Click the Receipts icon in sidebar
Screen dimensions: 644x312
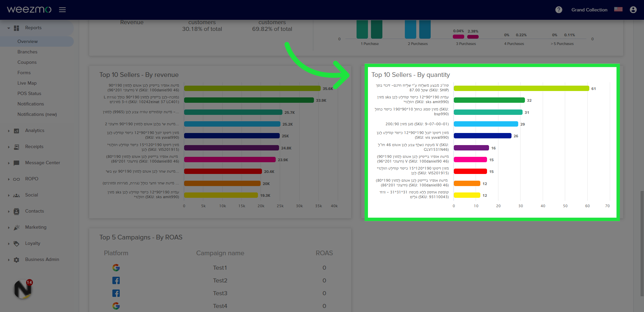pyautogui.click(x=16, y=147)
